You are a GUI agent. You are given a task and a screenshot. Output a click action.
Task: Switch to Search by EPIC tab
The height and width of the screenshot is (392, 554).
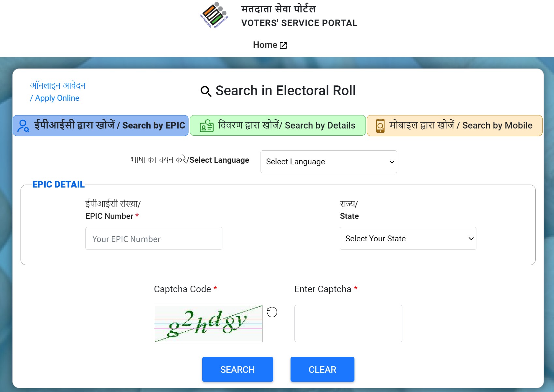pos(101,126)
